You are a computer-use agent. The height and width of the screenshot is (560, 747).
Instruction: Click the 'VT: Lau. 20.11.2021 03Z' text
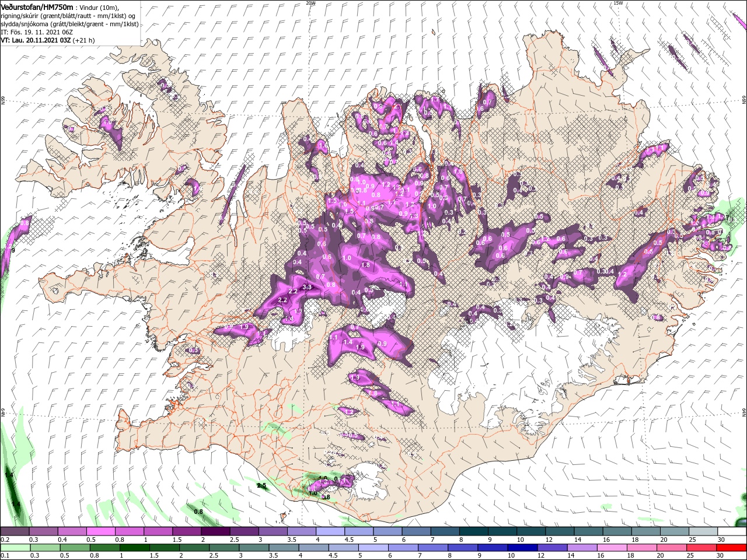(x=36, y=41)
